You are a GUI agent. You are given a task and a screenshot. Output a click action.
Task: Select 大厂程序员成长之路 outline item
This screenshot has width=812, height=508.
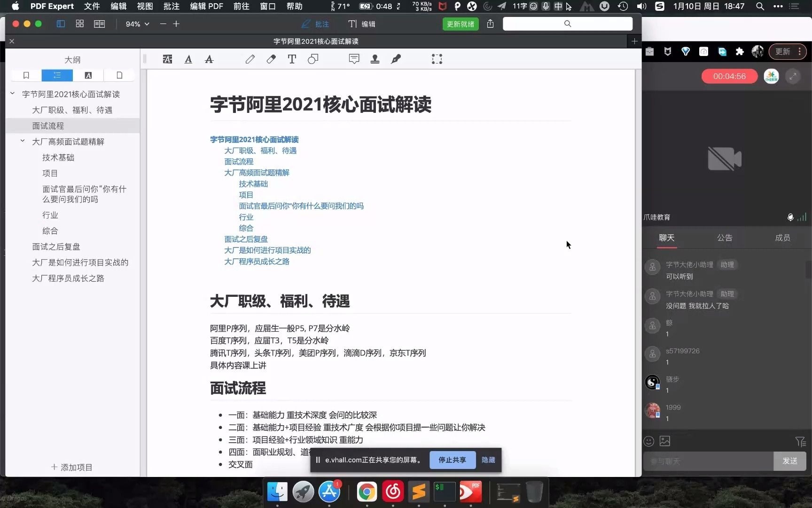[68, 278]
